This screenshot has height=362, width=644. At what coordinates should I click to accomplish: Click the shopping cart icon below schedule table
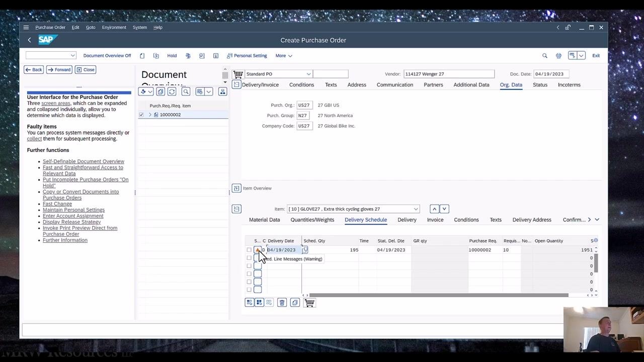click(x=309, y=303)
